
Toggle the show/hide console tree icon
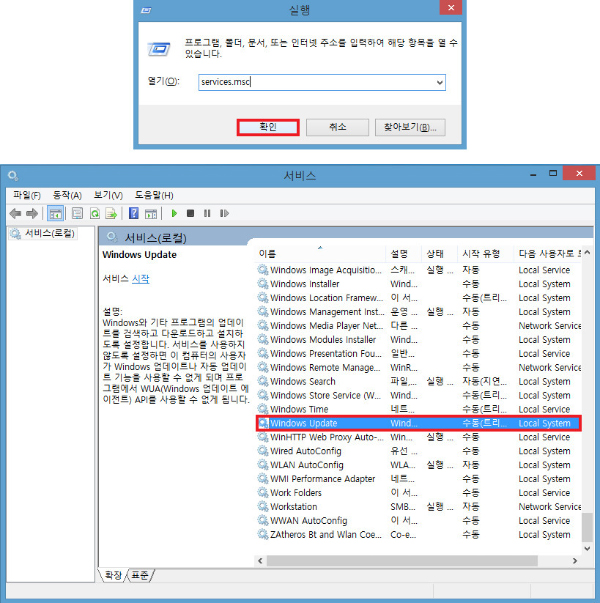tap(55, 213)
